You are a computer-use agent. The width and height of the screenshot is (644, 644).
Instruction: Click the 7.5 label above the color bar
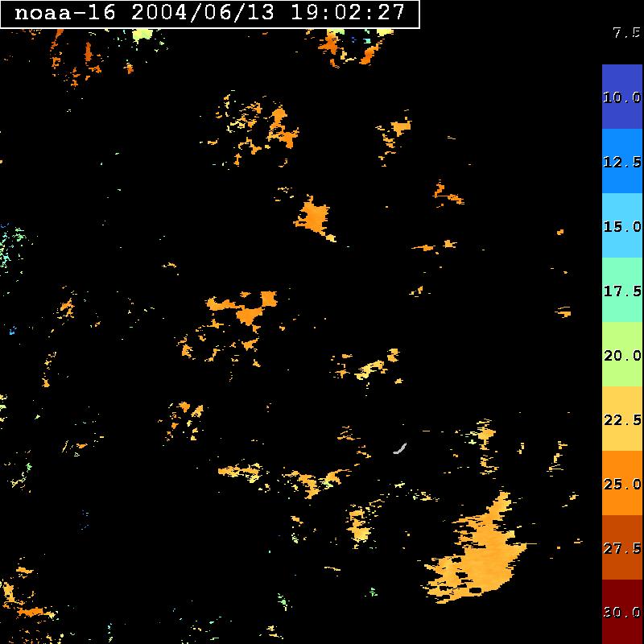point(625,33)
